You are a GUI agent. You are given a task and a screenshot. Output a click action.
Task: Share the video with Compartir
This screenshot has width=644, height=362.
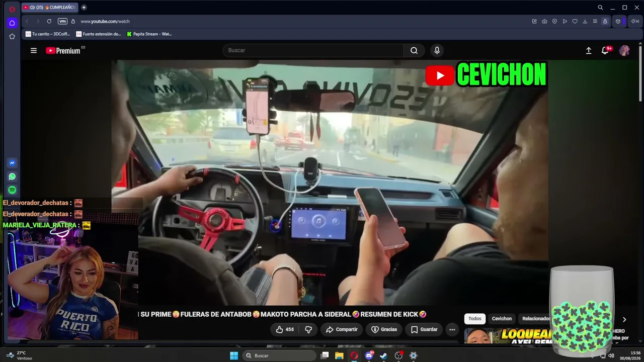[x=342, y=329]
